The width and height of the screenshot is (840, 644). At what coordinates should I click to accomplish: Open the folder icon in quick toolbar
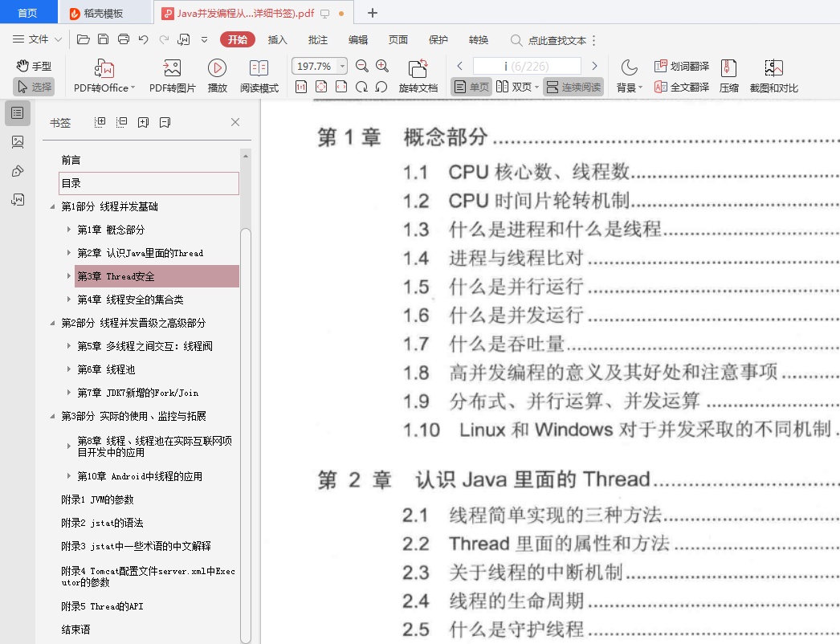[83, 39]
